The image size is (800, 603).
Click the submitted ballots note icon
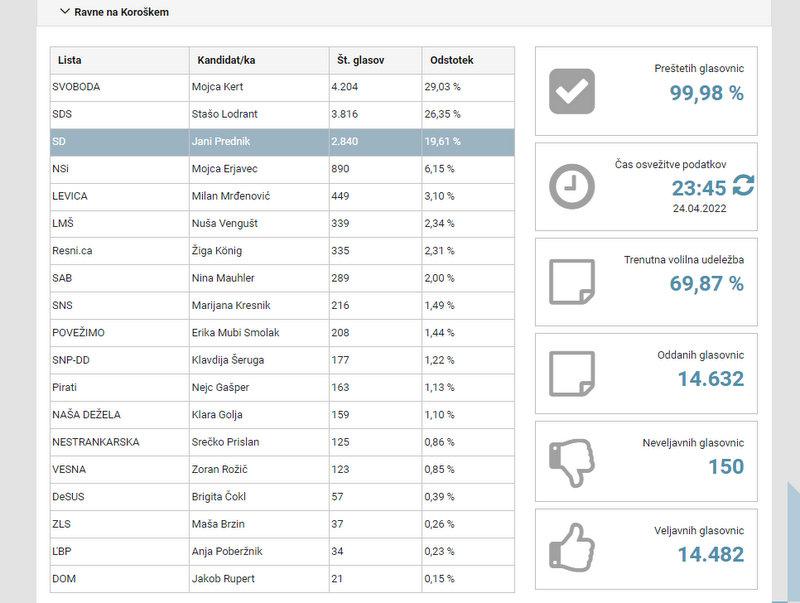[x=572, y=374]
